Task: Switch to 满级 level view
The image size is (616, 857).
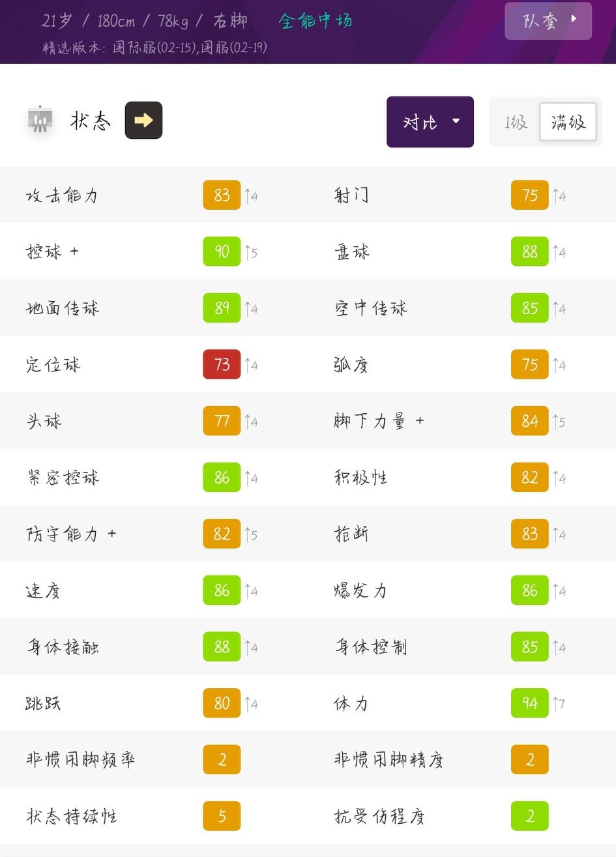Action: tap(568, 122)
